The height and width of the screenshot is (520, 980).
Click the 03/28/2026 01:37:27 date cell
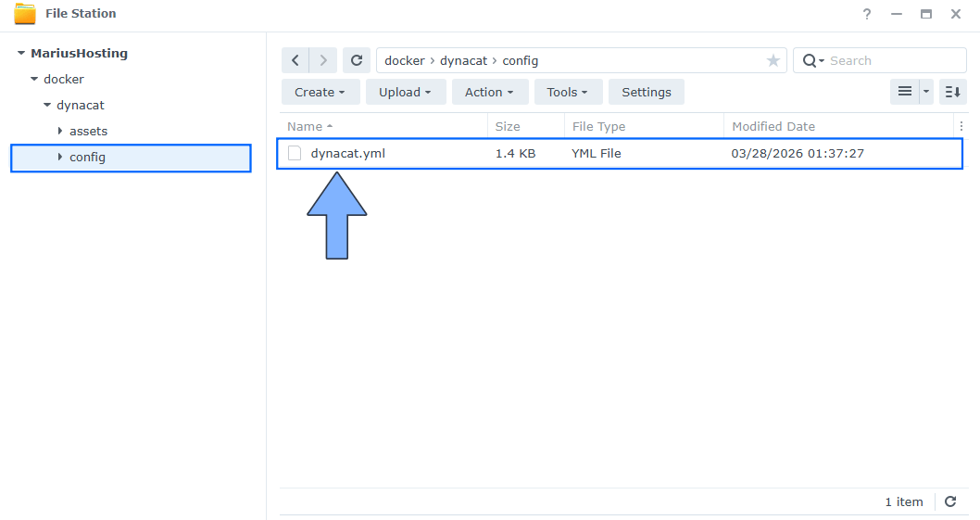(x=798, y=153)
